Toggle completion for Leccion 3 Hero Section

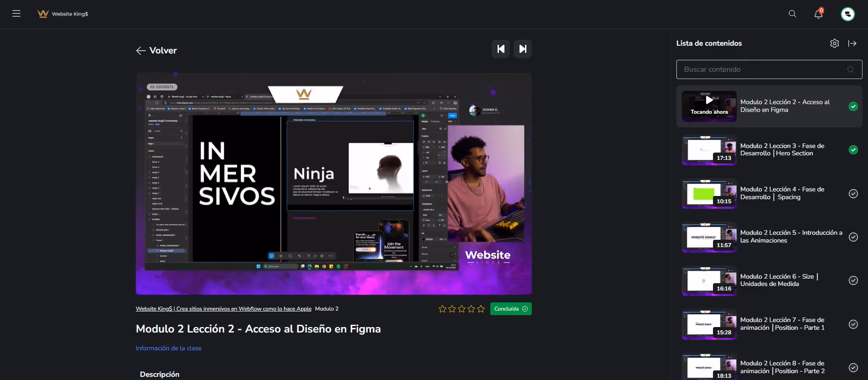[853, 150]
